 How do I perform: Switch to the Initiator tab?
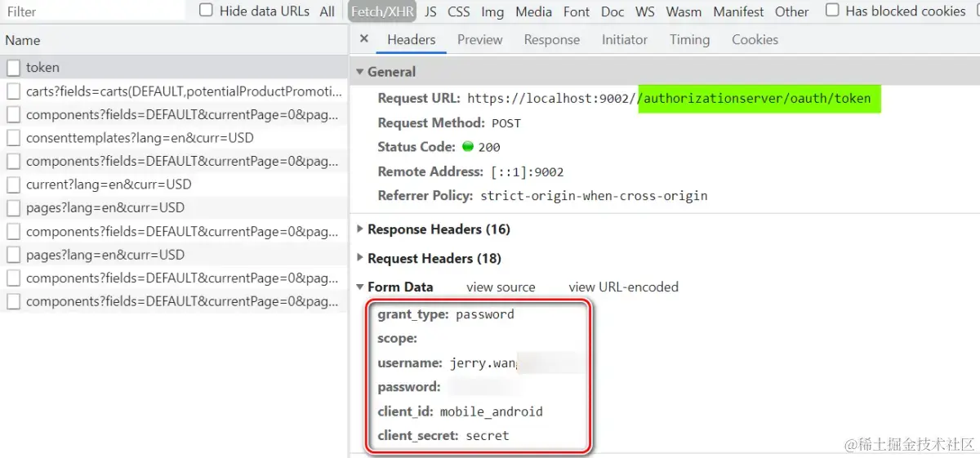tap(625, 39)
